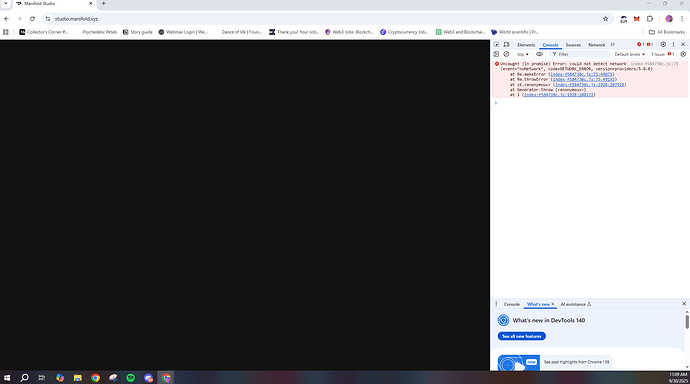690x384 pixels.
Task: Open live expression eye icon
Action: coord(540,54)
